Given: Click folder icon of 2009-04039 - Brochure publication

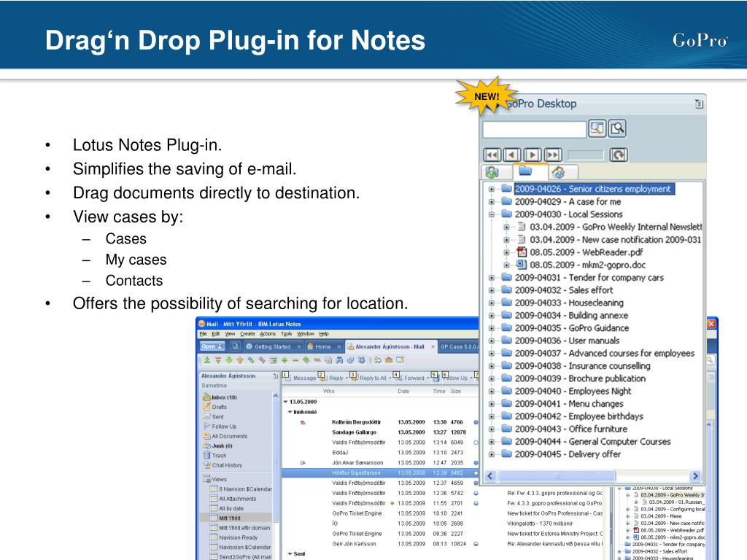Looking at the screenshot, I should coord(506,378).
